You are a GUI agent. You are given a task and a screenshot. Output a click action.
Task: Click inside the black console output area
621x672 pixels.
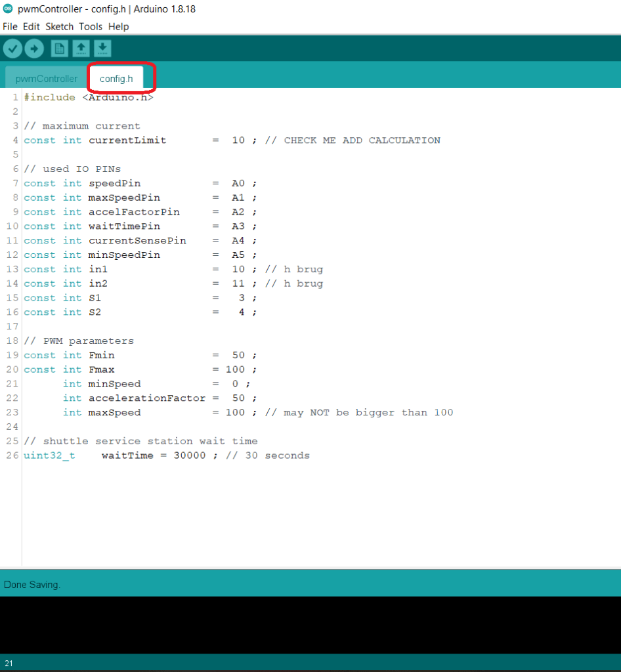tap(310, 623)
